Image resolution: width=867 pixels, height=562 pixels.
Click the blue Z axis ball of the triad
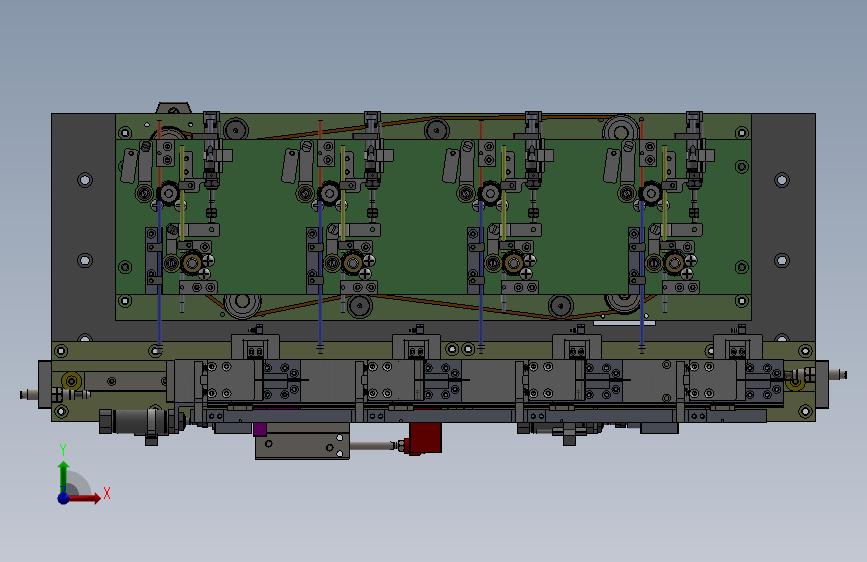[64, 498]
